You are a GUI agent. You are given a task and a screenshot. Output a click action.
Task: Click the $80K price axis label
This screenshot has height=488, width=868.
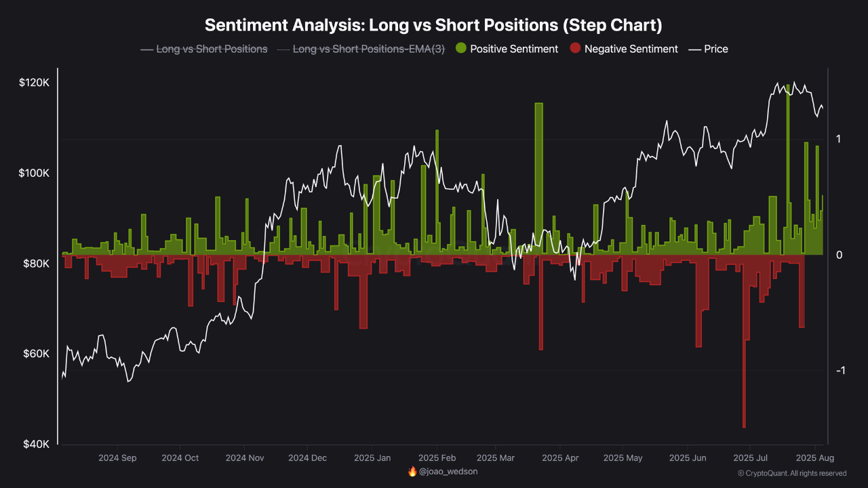(36, 264)
